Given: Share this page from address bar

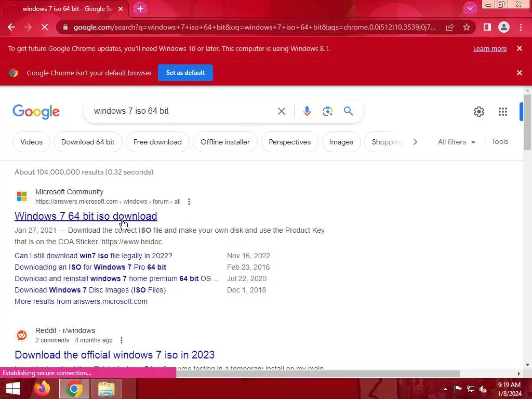Looking at the screenshot, I should [450, 27].
